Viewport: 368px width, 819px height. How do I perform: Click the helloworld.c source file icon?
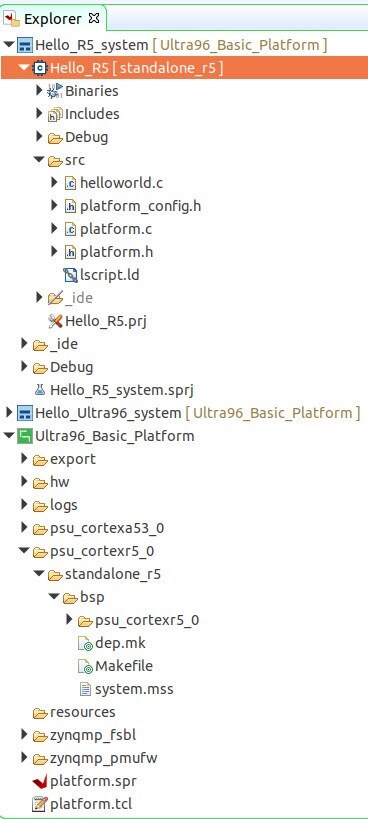tap(70, 183)
